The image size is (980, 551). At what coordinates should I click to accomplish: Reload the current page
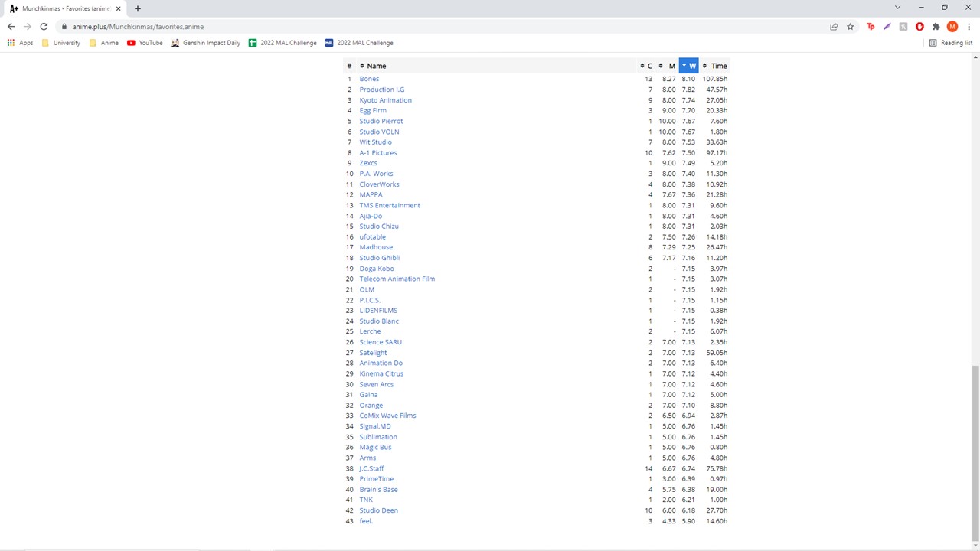(44, 27)
